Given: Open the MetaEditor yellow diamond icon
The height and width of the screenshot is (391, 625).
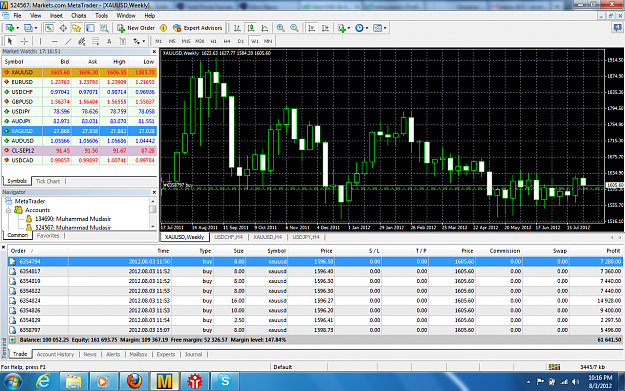Looking at the screenshot, I should pos(163,28).
